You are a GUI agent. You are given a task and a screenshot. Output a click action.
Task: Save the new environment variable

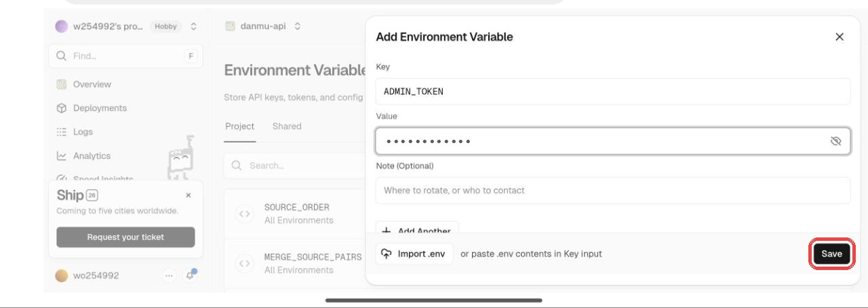pos(831,254)
